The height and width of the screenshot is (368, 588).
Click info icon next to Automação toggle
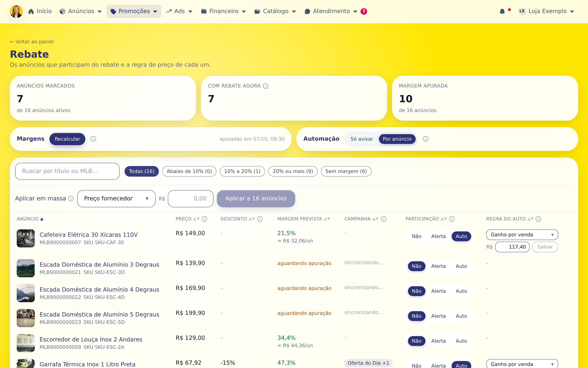click(425, 139)
